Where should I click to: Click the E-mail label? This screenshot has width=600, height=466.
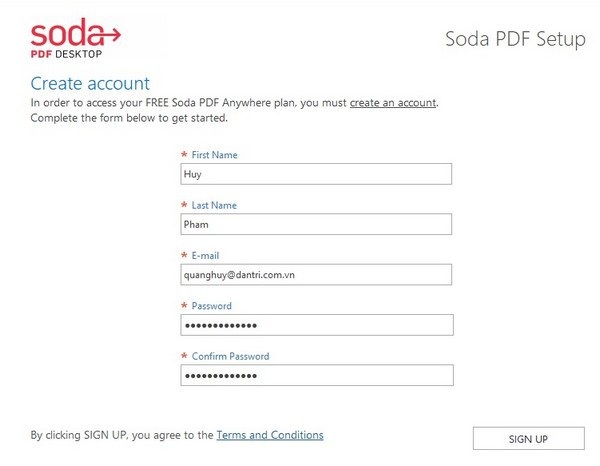(x=205, y=256)
